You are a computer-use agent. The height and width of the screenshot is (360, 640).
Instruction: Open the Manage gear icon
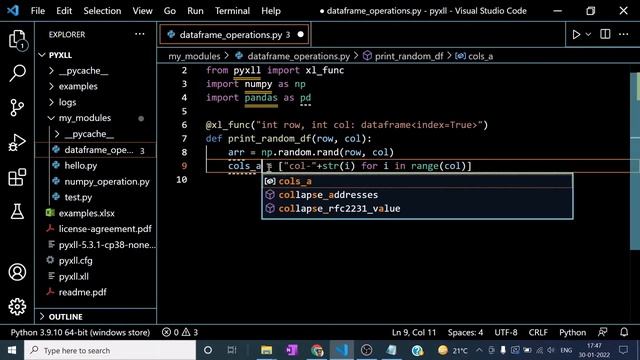17,307
